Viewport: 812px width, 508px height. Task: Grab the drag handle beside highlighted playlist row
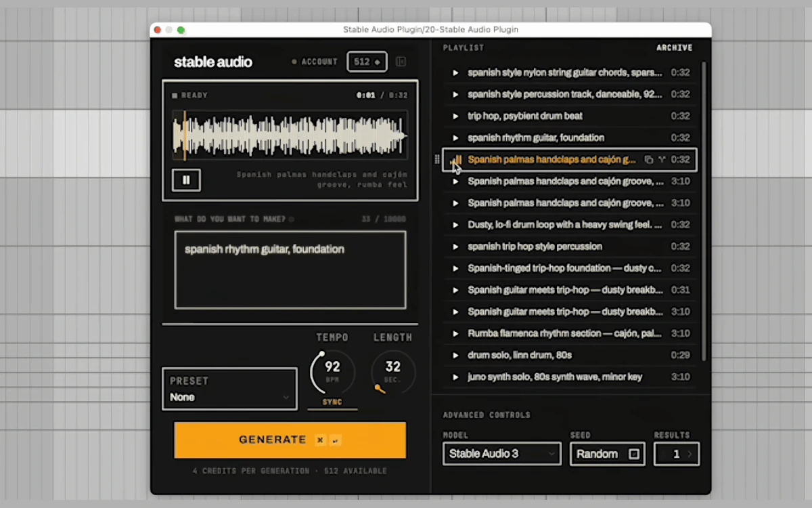pyautogui.click(x=436, y=159)
